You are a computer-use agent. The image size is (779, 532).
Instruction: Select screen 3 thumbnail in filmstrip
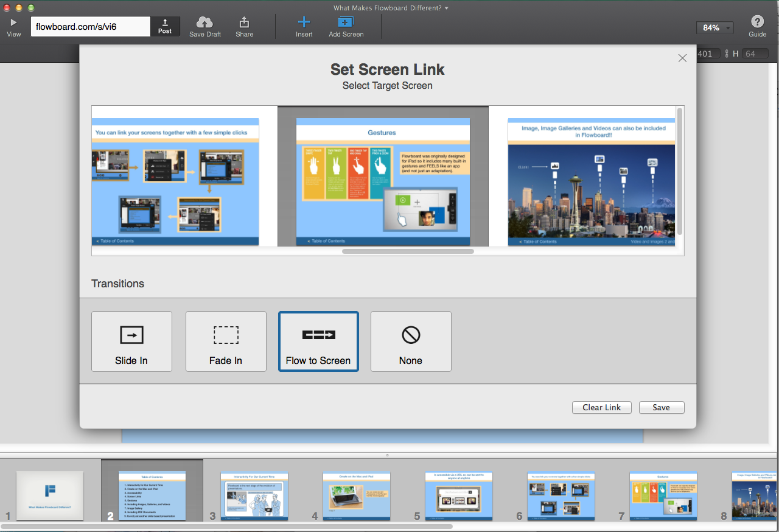pyautogui.click(x=254, y=495)
